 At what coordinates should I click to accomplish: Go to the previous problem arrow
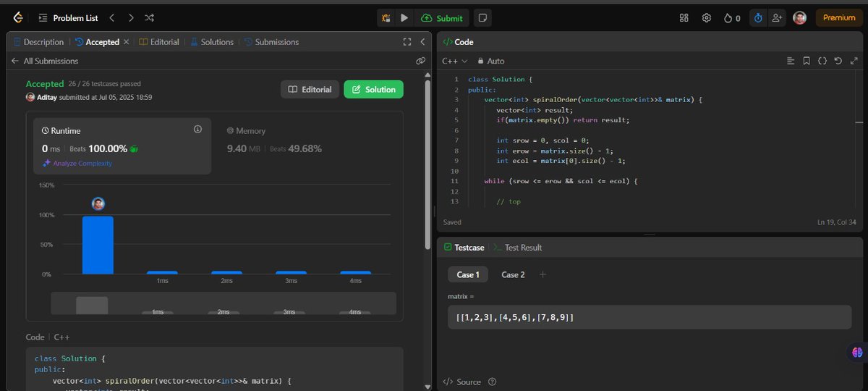112,17
